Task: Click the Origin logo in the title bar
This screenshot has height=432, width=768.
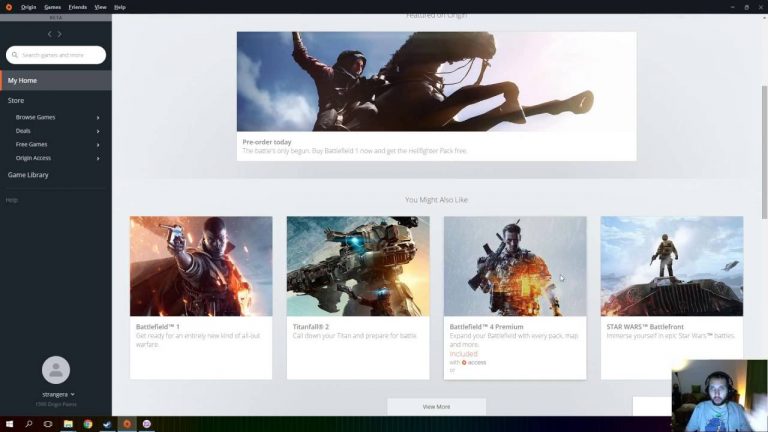Action: [x=8, y=7]
